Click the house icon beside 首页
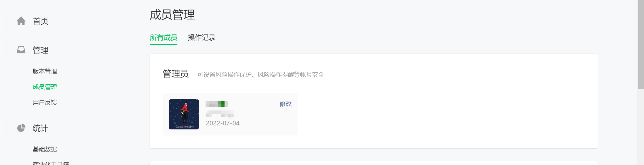Image resolution: width=644 pixels, height=165 pixels. 21,21
